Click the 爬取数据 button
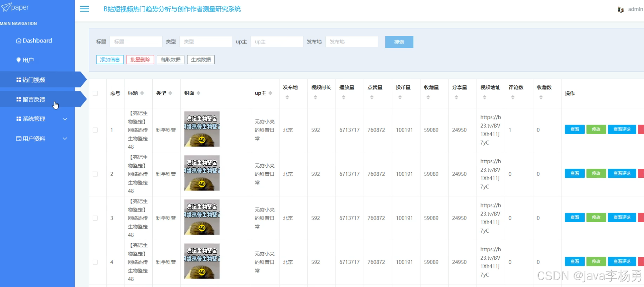Viewport: 644px width, 287px height. pyautogui.click(x=171, y=60)
